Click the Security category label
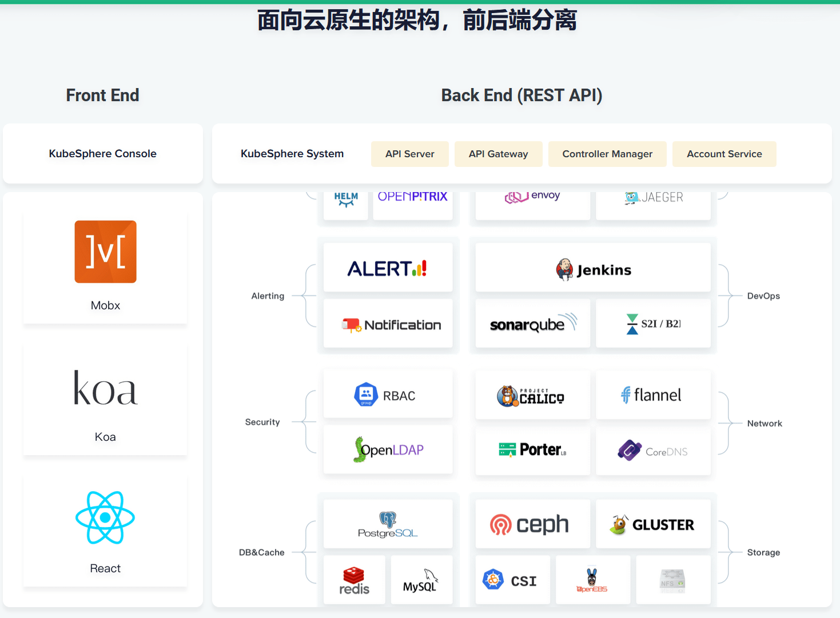This screenshot has width=840, height=618. click(262, 422)
